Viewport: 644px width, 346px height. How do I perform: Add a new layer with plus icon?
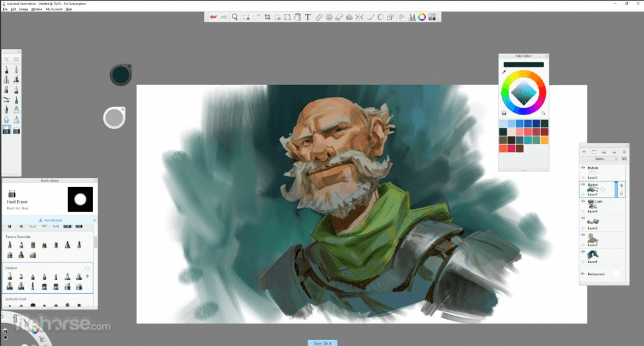(584, 152)
